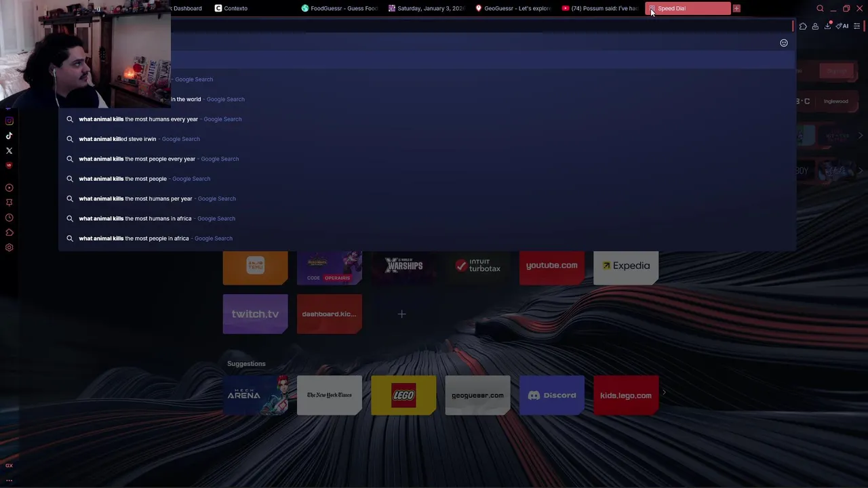Open the Mech Arena suggestion tile
Viewport: 868px width, 488px height.
[x=255, y=395]
